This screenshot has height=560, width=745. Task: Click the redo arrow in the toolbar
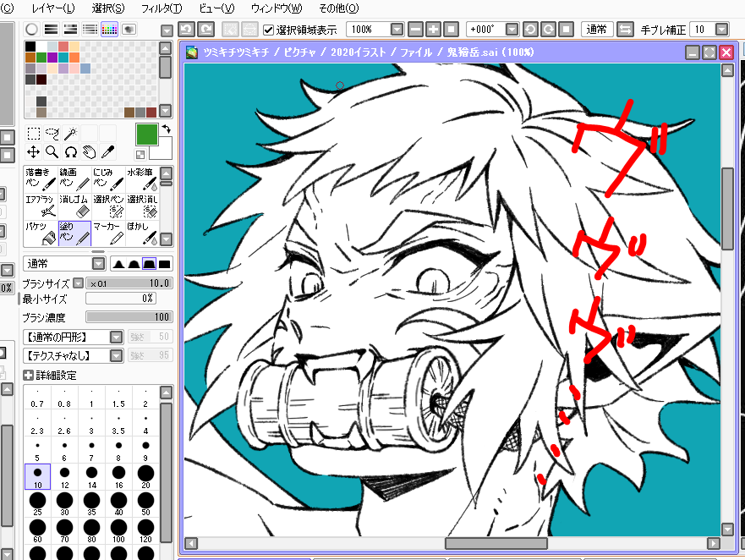pyautogui.click(x=205, y=30)
